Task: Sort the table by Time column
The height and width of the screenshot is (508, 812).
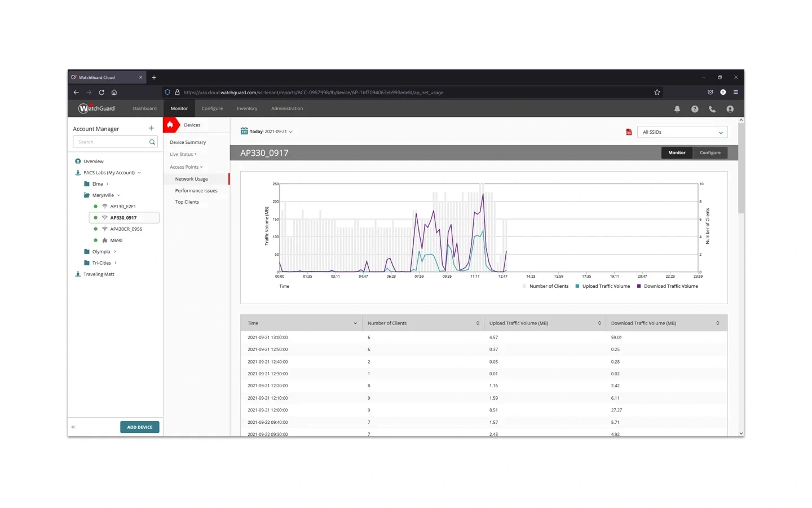Action: (x=301, y=323)
